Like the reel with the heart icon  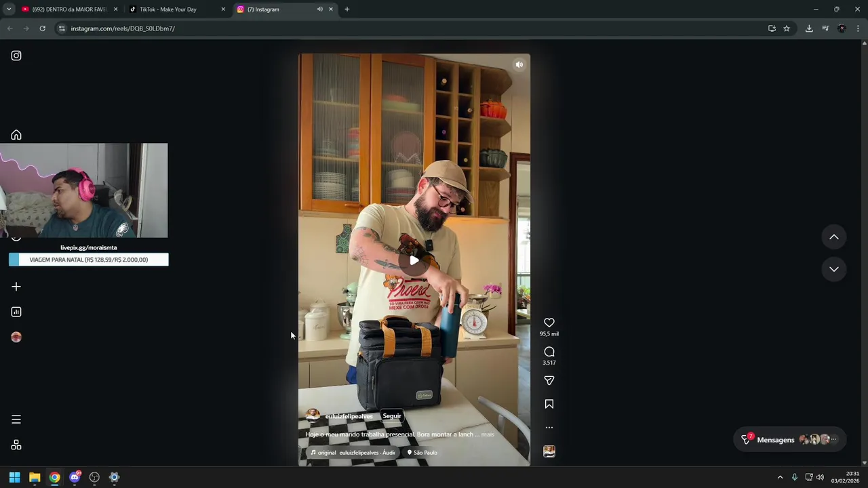549,323
